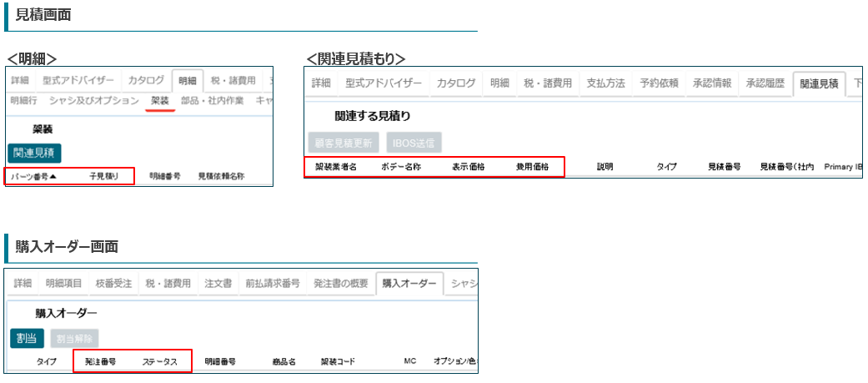The image size is (868, 383).
Task: Switch to the シャシ及びオプション sub-tab
Action: (x=94, y=100)
